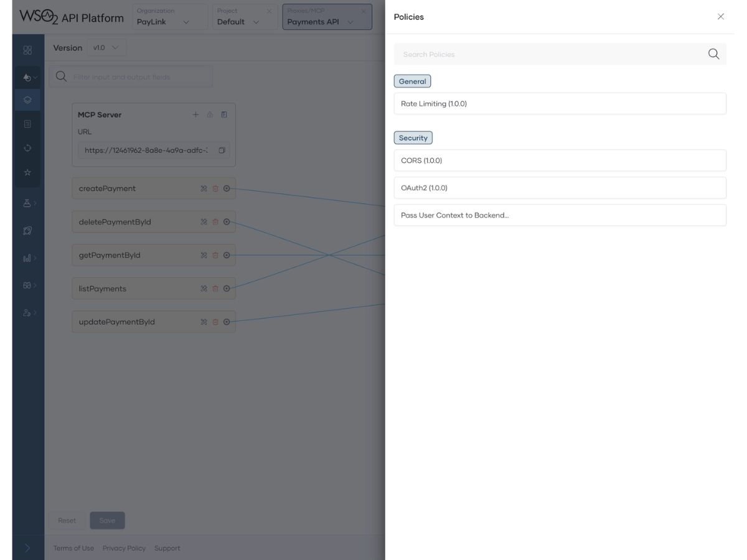Select the getPaymentById tool name
This screenshot has width=747, height=560.
coord(110,255)
